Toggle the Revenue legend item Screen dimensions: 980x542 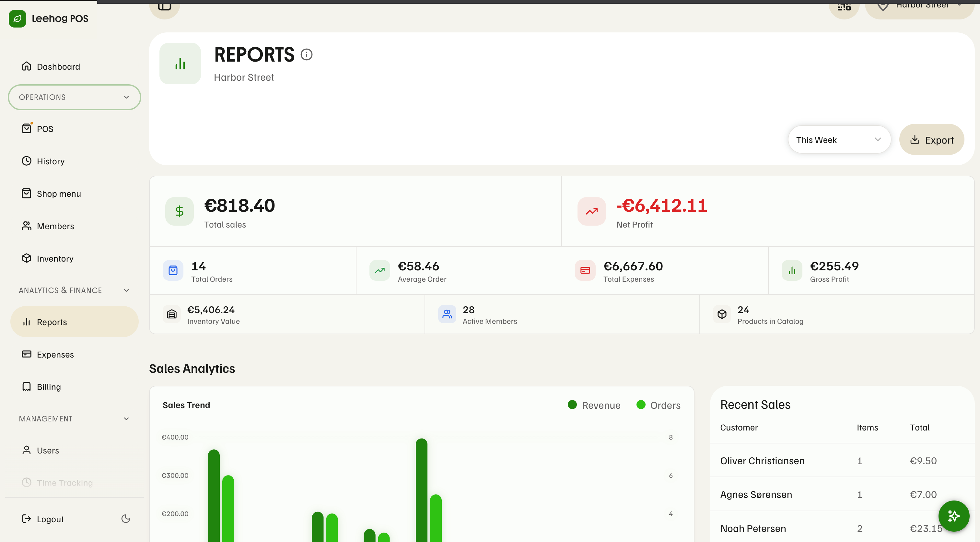594,405
